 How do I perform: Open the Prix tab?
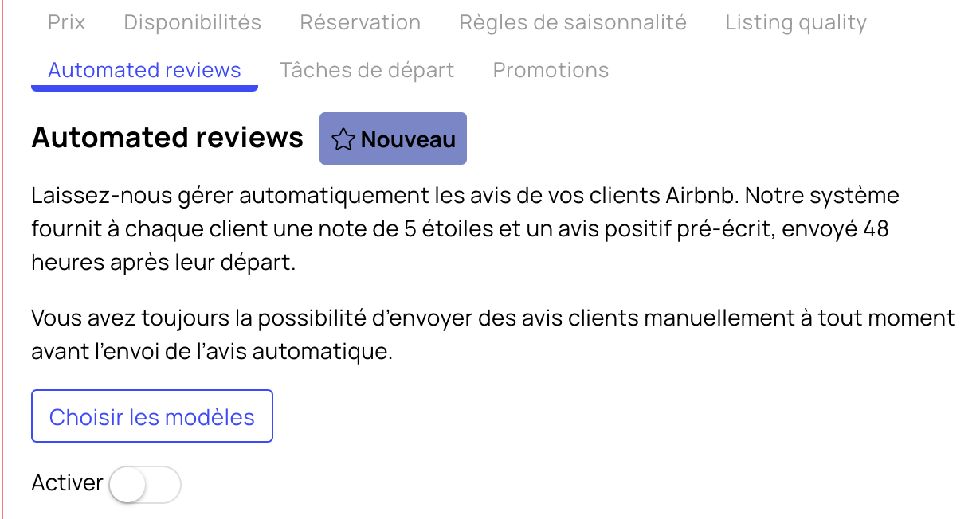pos(66,22)
